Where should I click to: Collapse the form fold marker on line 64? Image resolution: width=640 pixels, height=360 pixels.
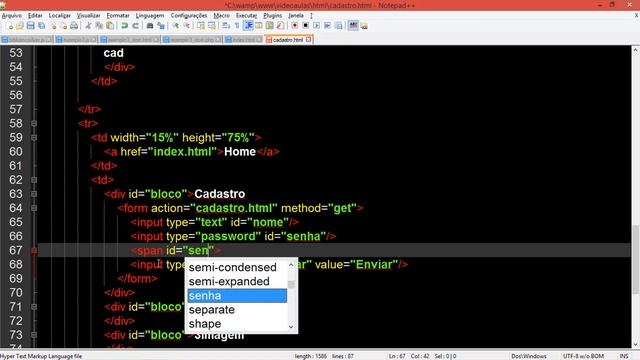point(34,208)
